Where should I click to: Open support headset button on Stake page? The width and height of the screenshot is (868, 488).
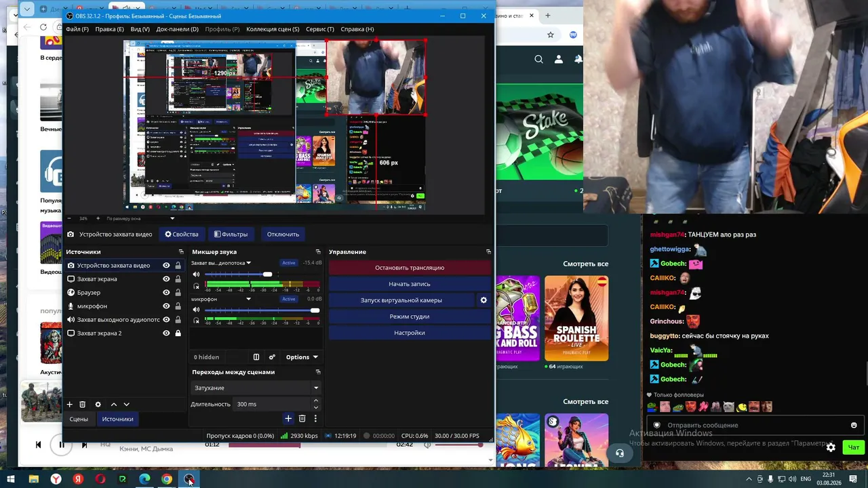[x=619, y=453]
